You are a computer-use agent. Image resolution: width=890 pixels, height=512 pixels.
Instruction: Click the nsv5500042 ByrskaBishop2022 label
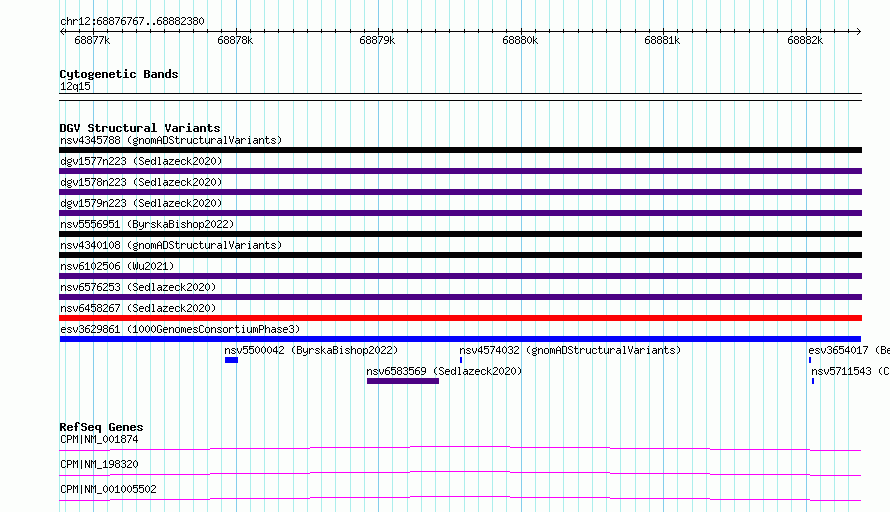311,350
